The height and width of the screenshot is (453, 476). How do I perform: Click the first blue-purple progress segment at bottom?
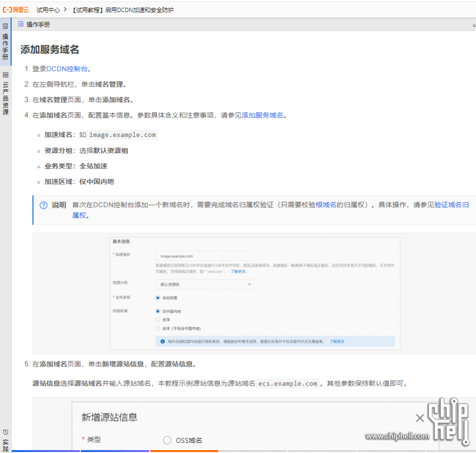(46, 451)
